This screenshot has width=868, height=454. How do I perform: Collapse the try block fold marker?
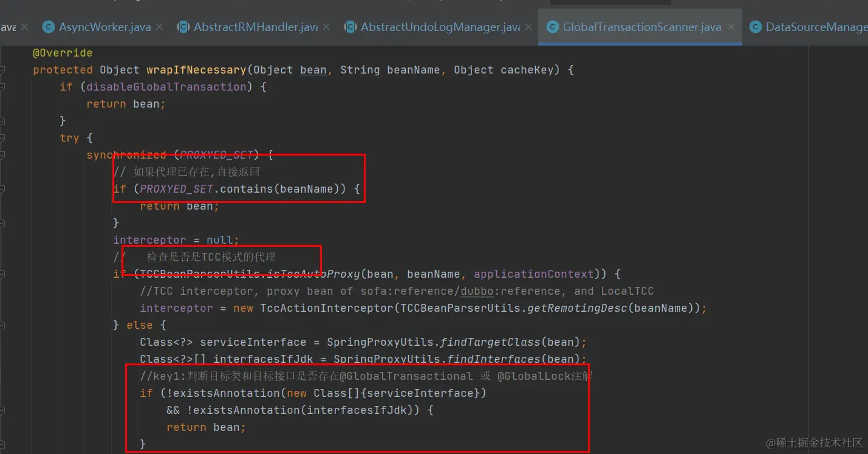(x=2, y=138)
